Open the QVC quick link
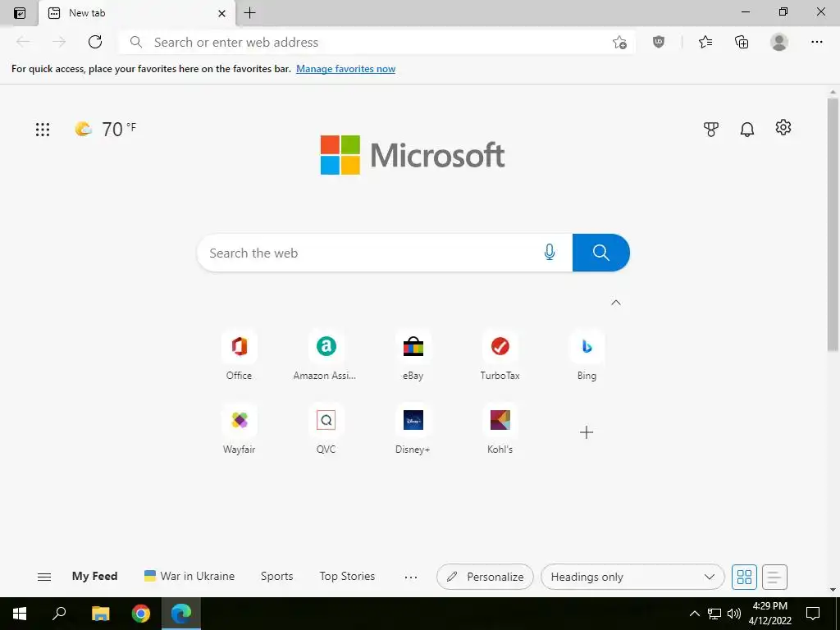Viewport: 840px width, 630px height. click(x=326, y=430)
